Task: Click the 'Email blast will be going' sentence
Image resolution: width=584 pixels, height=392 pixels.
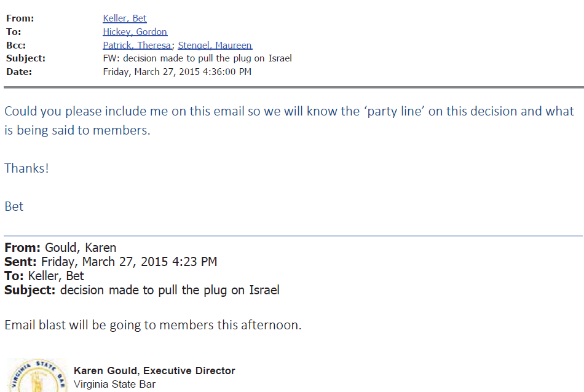Action: 152,325
